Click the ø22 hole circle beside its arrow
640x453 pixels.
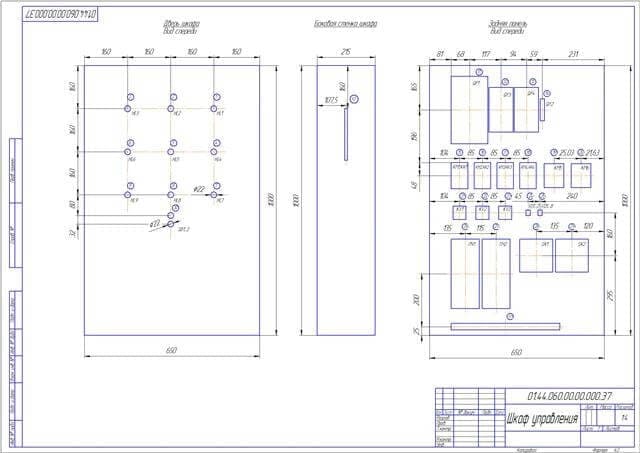click(x=213, y=195)
